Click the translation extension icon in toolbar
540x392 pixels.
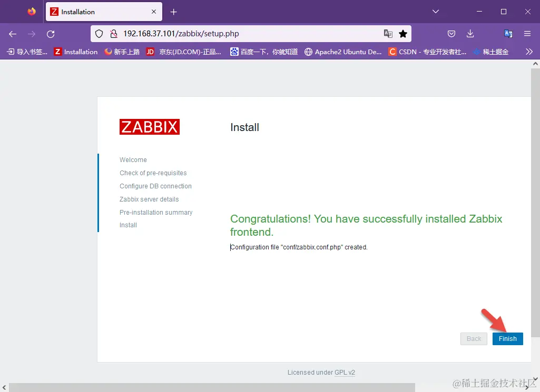pyautogui.click(x=508, y=34)
